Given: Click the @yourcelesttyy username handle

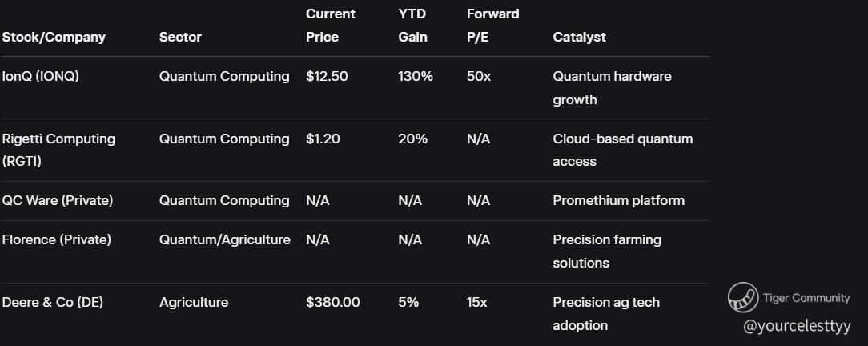Looking at the screenshot, I should click(x=797, y=326).
